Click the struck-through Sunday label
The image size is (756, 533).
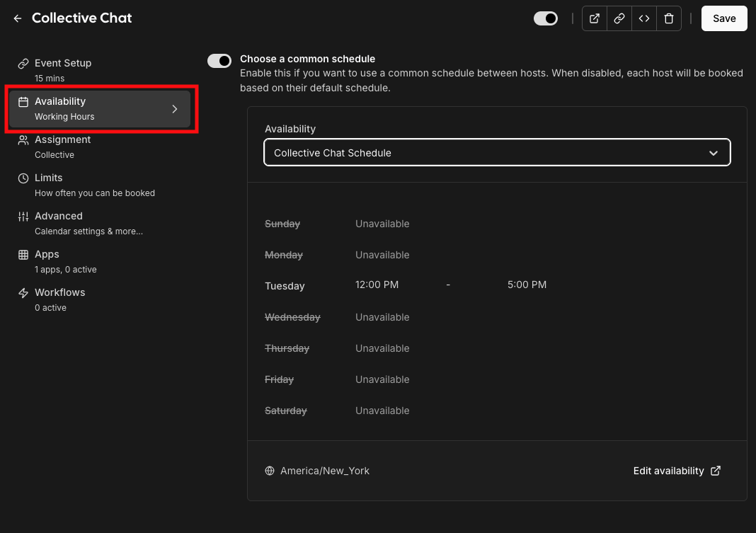[x=282, y=224]
